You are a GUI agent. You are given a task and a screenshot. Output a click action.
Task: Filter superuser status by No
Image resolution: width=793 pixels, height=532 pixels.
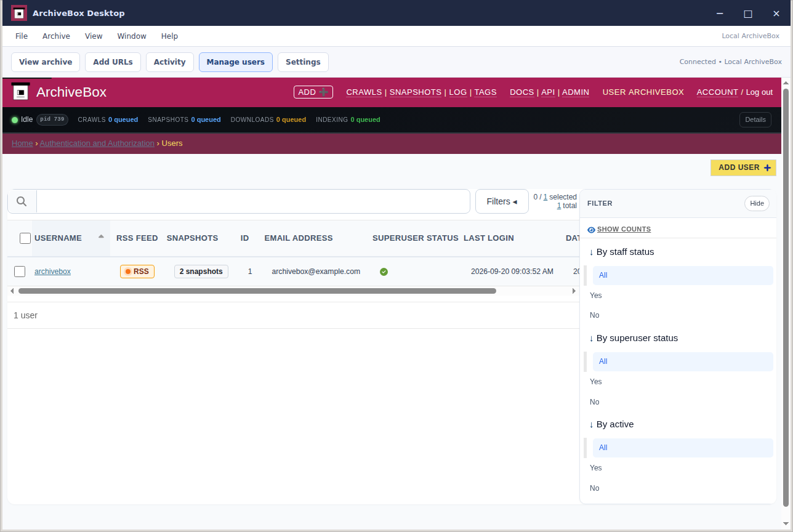point(594,402)
